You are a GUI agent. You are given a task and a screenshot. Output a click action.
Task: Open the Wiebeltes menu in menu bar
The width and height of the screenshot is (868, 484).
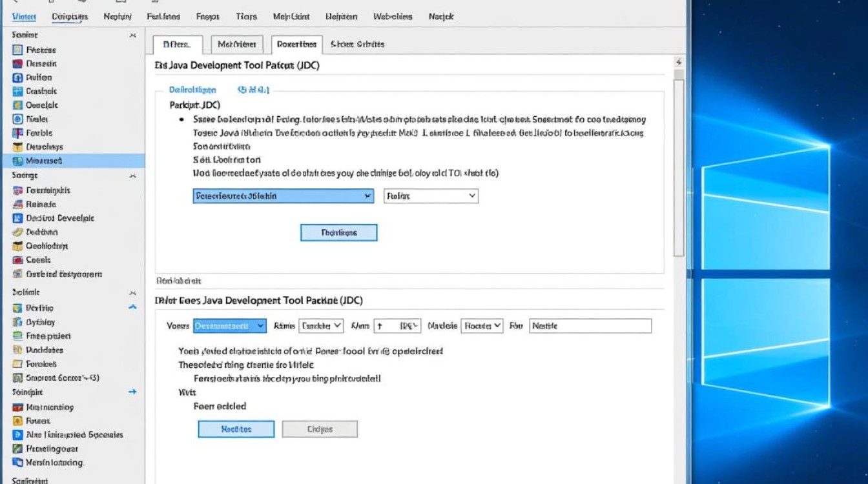click(393, 17)
